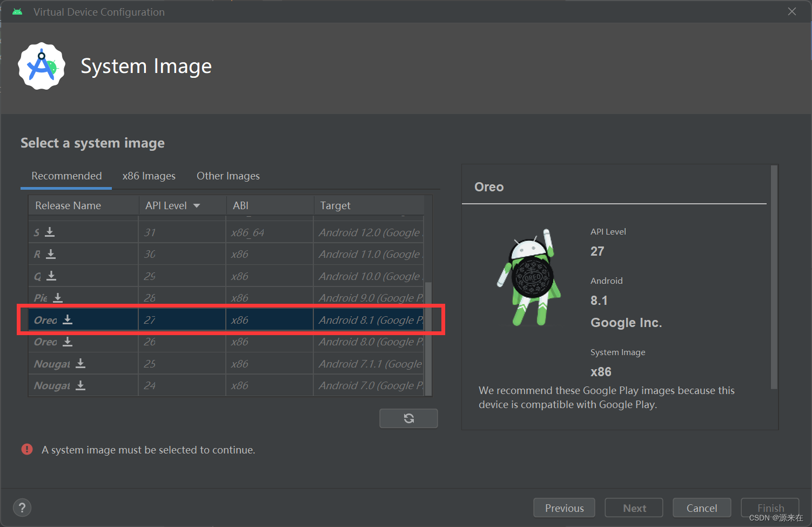Click the Finish button
This screenshot has height=527, width=812.
pyautogui.click(x=770, y=508)
